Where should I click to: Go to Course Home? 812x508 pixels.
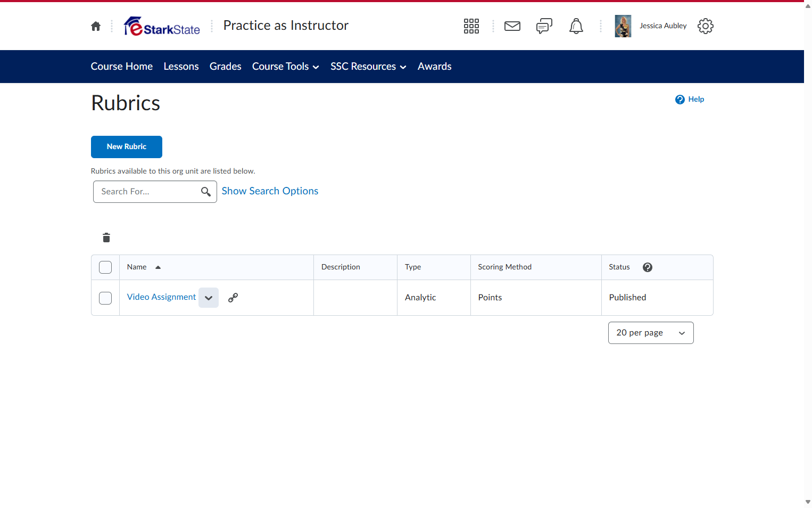(122, 67)
